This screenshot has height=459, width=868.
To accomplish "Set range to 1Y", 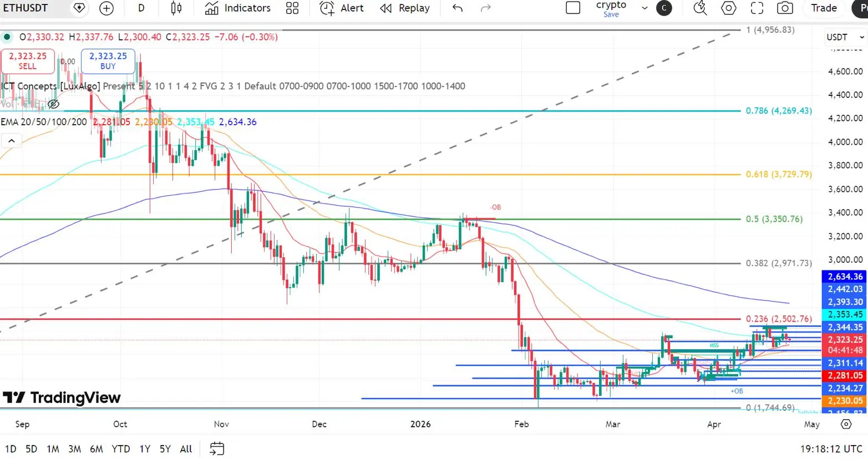I will pyautogui.click(x=145, y=449).
